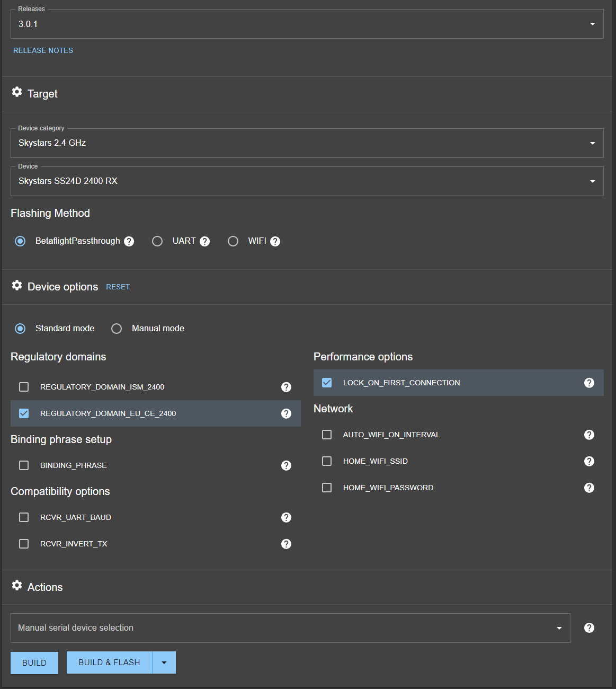Open help for WIFI flashing method

point(276,241)
